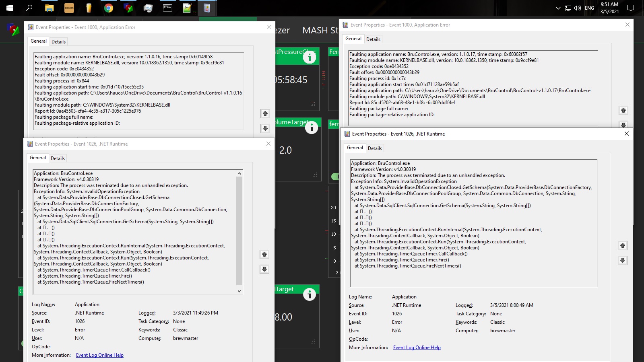Viewport: 644px width, 362px height.
Task: Click resize grip of the 2.0 value element
Action: click(315, 175)
